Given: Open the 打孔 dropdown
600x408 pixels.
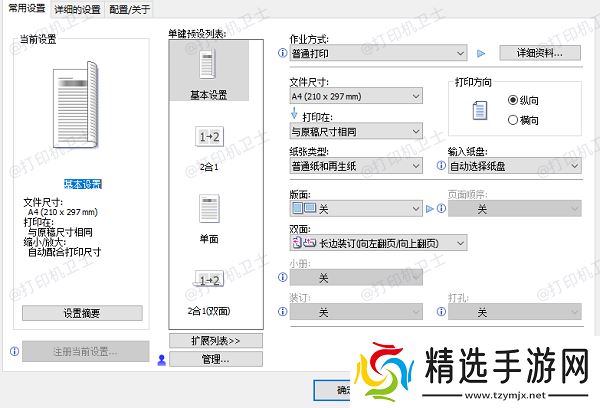Looking at the screenshot, I should pyautogui.click(x=515, y=312).
